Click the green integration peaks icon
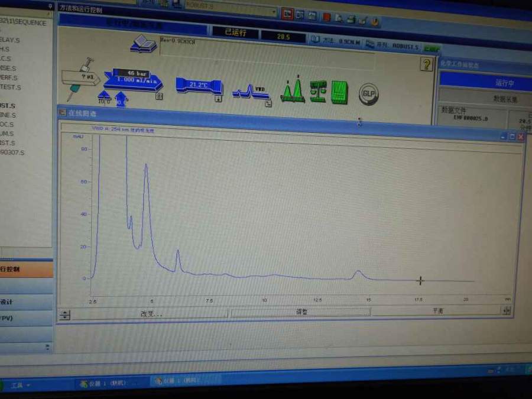 [x=293, y=89]
